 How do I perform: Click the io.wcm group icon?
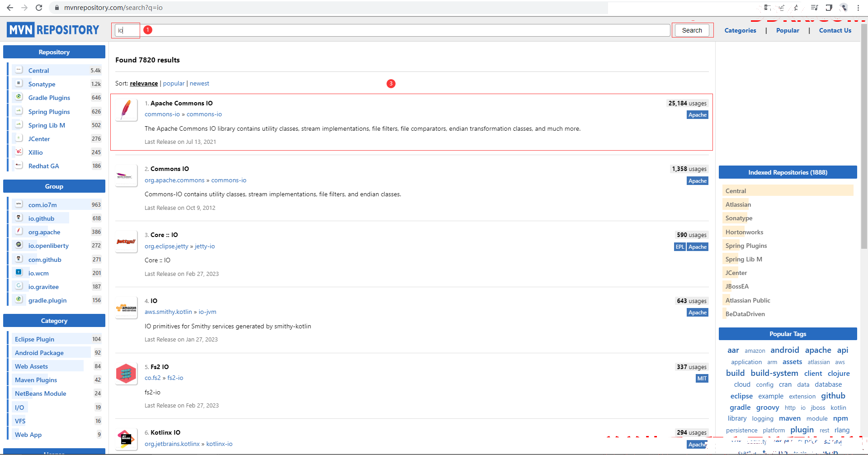[19, 273]
